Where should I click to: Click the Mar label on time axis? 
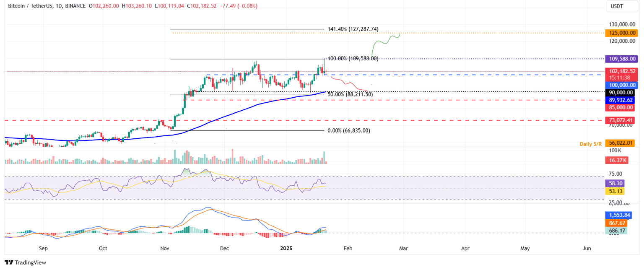coord(404,248)
